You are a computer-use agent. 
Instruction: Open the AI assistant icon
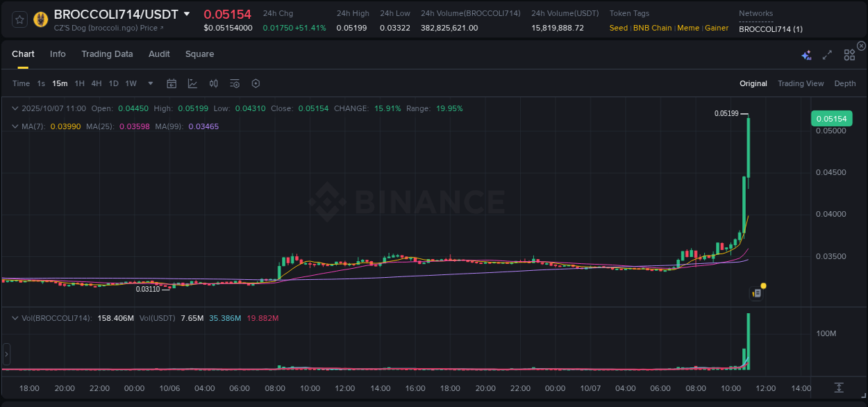[806, 53]
